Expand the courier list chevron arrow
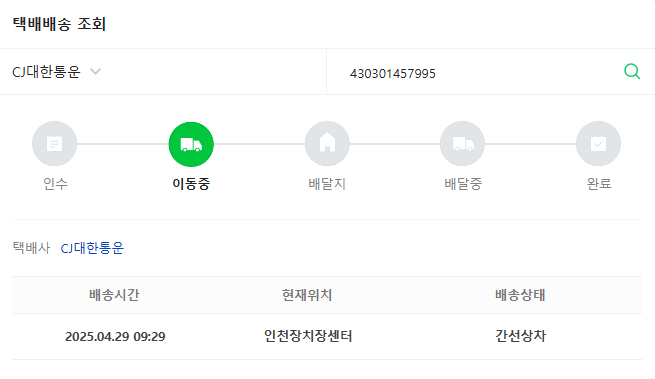 point(96,71)
